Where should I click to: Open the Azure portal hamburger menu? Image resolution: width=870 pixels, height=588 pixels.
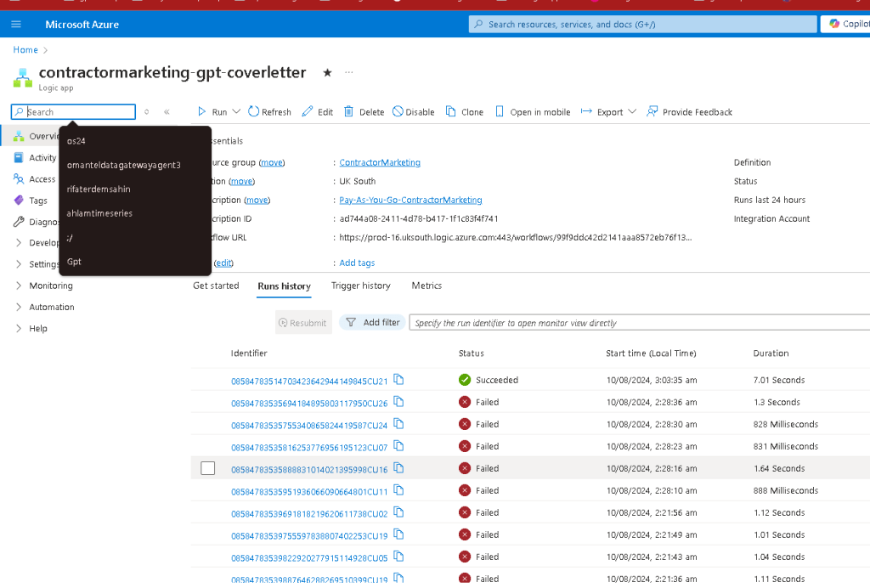click(x=16, y=24)
